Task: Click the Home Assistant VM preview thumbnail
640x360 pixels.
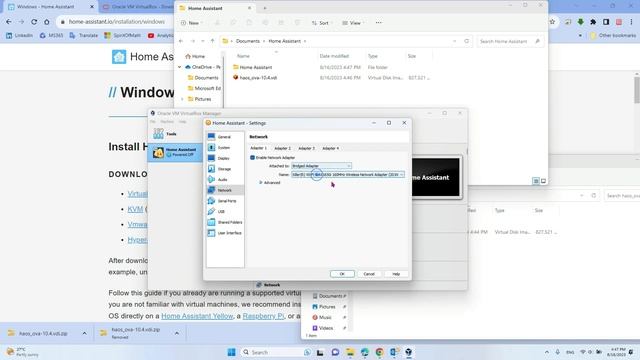Action: 436,177
